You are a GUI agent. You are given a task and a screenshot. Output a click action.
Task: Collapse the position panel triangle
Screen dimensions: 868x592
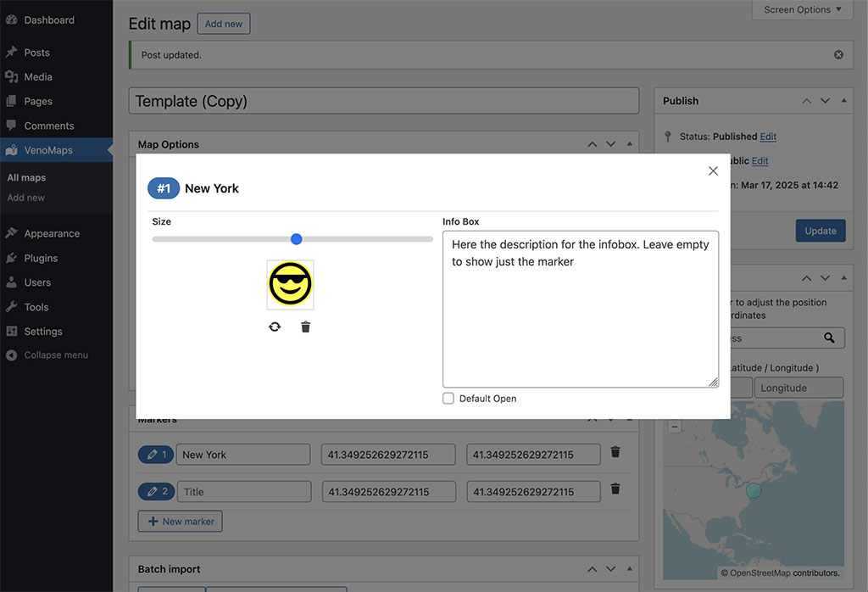pos(843,278)
